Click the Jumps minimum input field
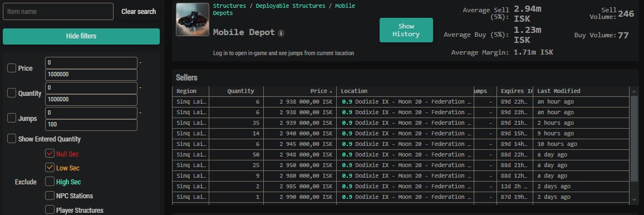This screenshot has height=215, width=644. pyautogui.click(x=91, y=113)
